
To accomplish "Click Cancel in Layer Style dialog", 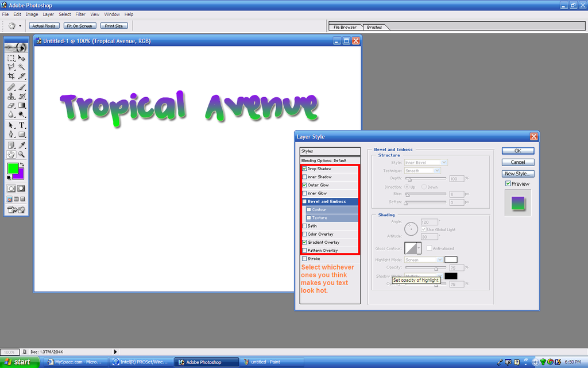I will [x=518, y=162].
